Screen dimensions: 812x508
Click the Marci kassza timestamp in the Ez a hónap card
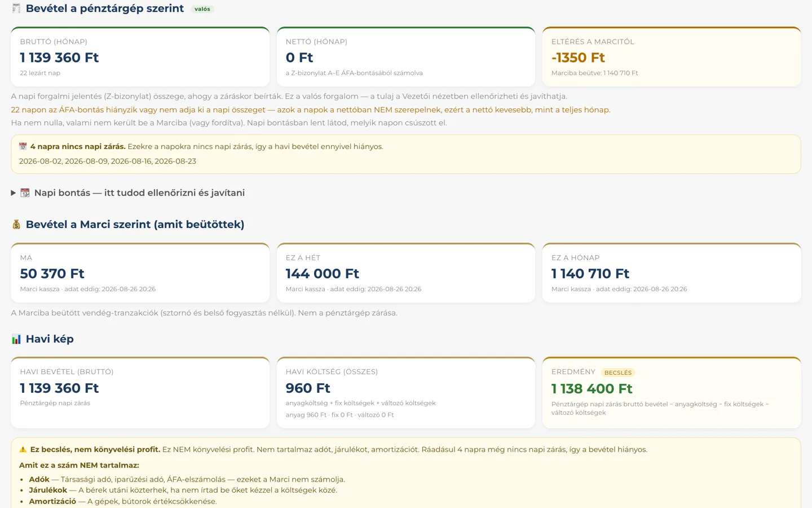point(619,289)
